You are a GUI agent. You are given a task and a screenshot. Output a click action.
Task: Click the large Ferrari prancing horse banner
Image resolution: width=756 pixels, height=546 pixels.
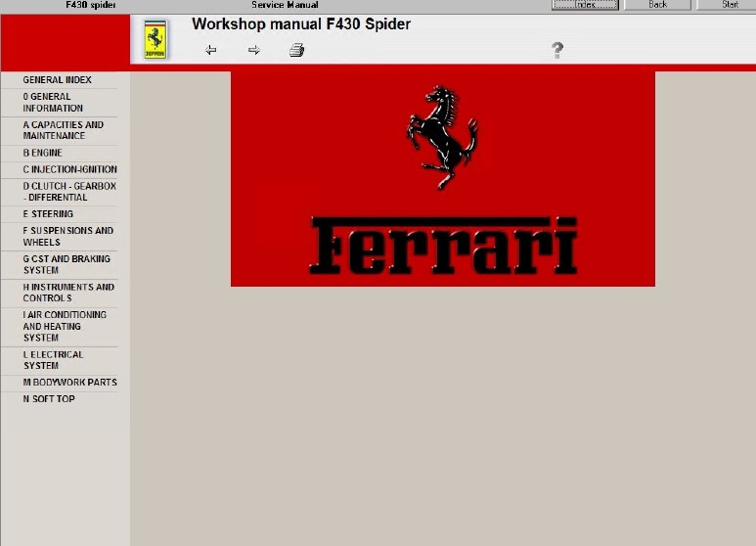pyautogui.click(x=443, y=179)
